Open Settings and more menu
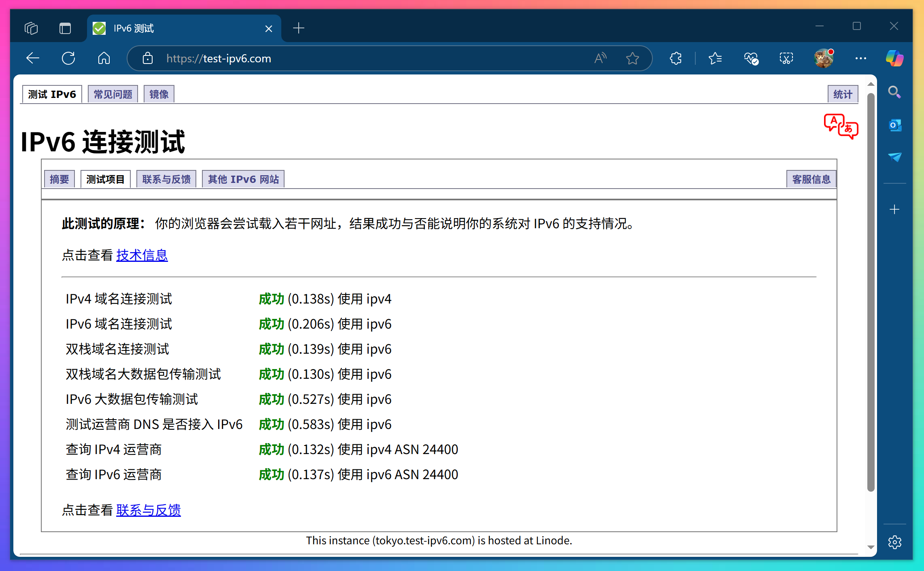 point(860,58)
